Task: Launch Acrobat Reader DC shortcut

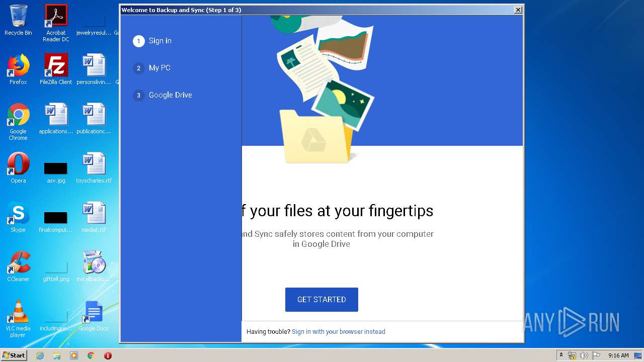Action: pos(56,23)
